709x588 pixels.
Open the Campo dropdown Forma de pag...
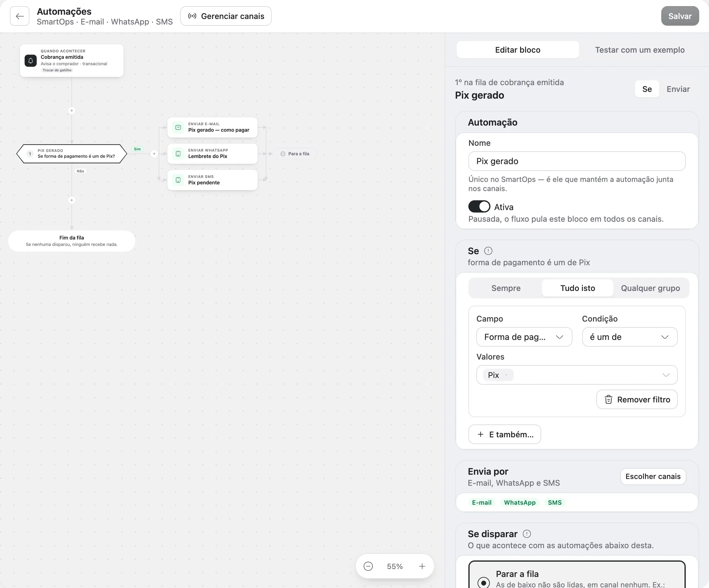pyautogui.click(x=524, y=337)
